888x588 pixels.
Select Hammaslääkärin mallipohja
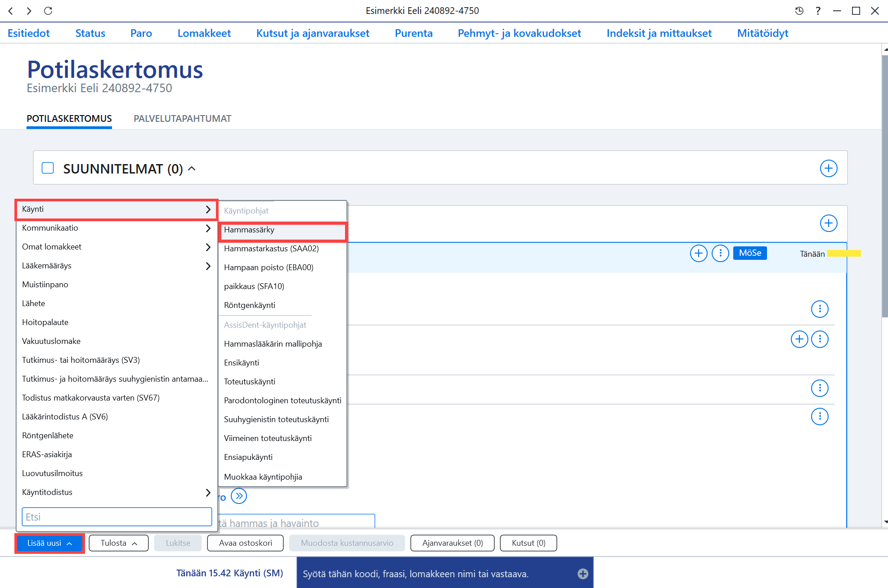(x=283, y=344)
